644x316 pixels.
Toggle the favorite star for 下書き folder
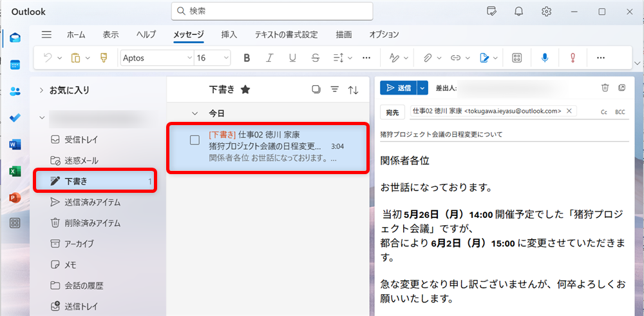click(245, 90)
